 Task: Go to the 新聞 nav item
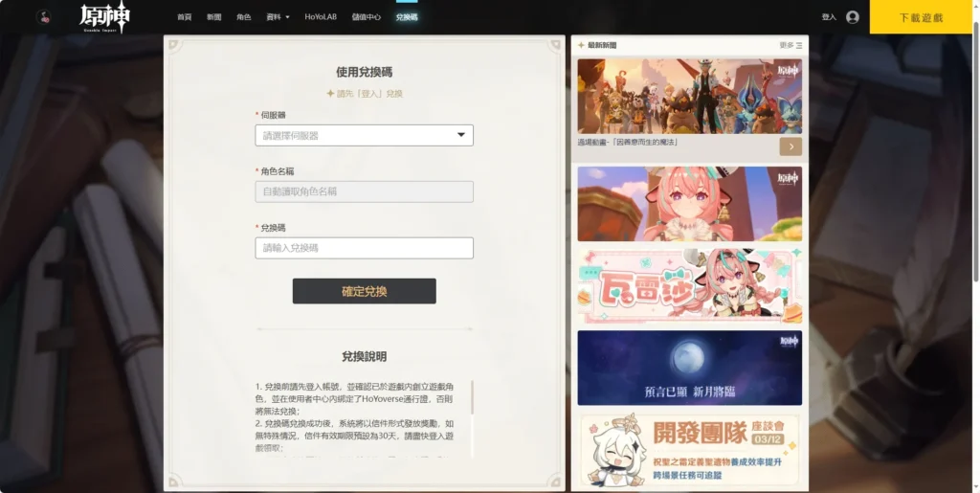(213, 17)
